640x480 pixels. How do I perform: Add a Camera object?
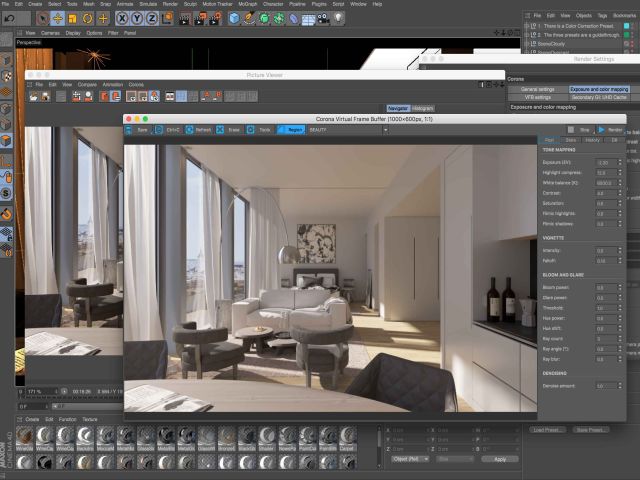(323, 18)
